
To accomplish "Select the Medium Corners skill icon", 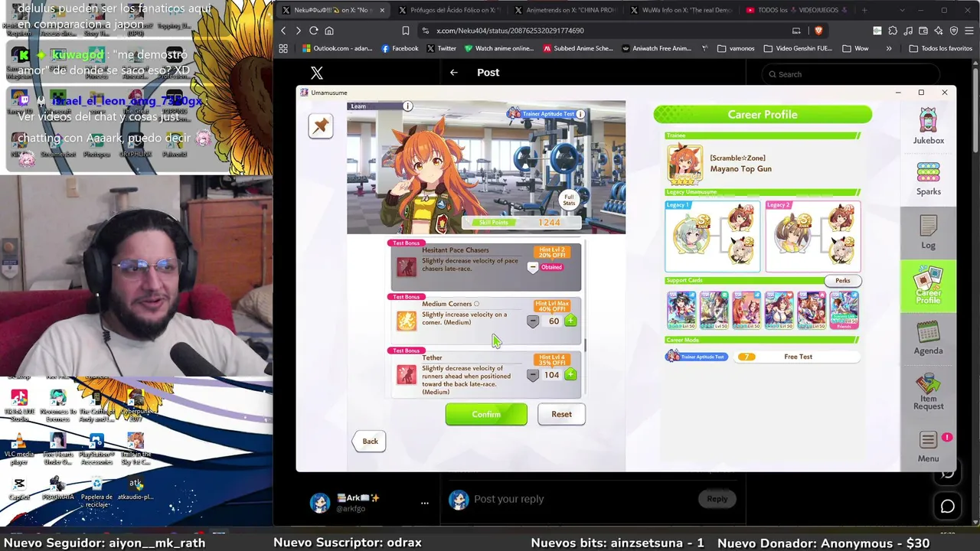I will [x=407, y=320].
